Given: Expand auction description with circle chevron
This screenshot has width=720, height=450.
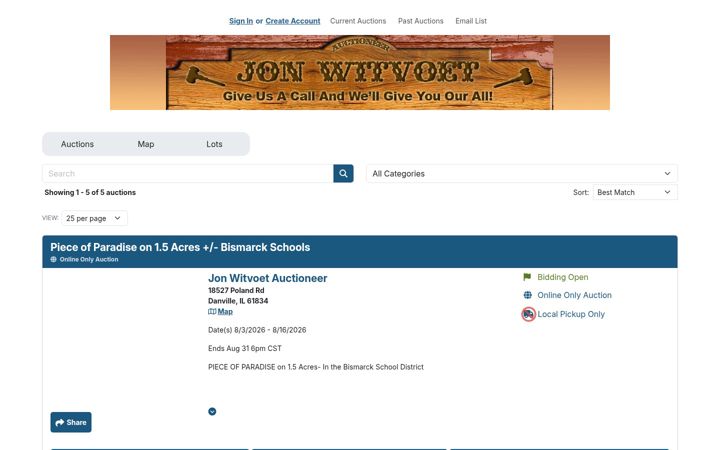Looking at the screenshot, I should (x=212, y=411).
